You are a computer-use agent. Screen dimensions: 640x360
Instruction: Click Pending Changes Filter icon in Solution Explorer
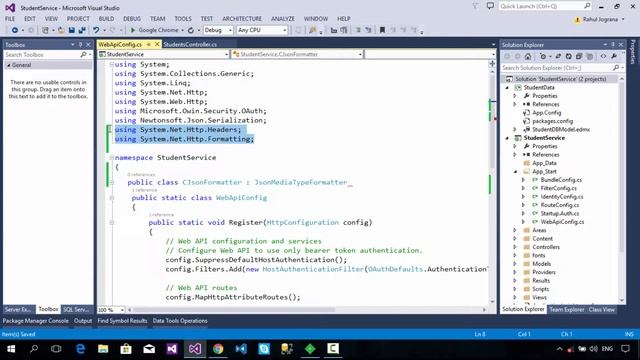(543, 56)
